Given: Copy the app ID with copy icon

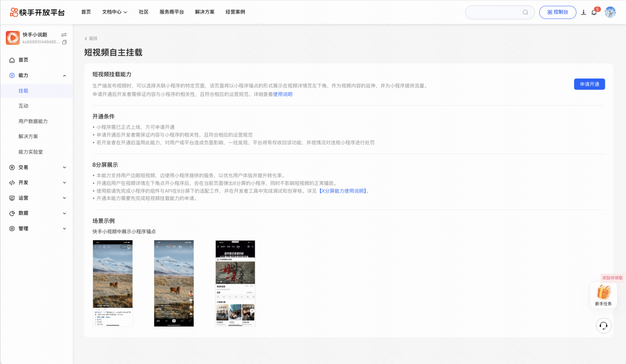Looking at the screenshot, I should click(x=64, y=42).
